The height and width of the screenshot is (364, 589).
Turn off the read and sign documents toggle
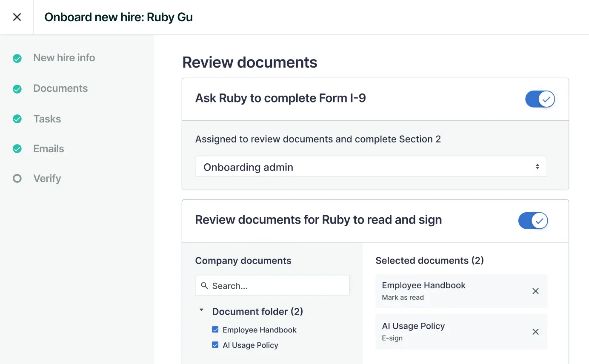[533, 221]
